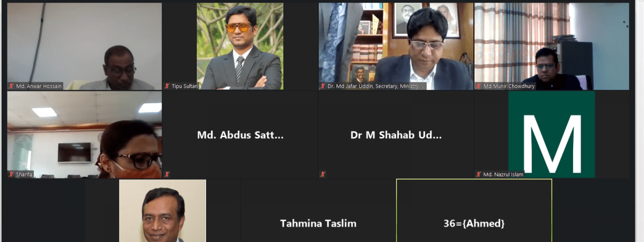Click muted mic icon beside Md Munir Chowdhury
Image resolution: width=644 pixels, height=242 pixels.
pyautogui.click(x=478, y=86)
